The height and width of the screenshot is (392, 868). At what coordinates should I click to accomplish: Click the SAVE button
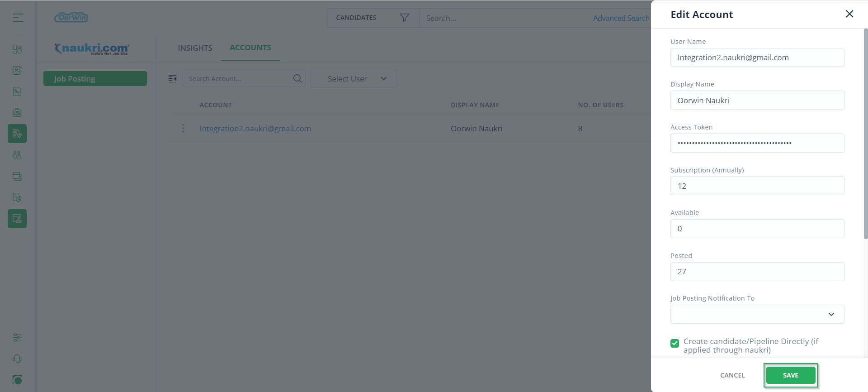click(791, 375)
